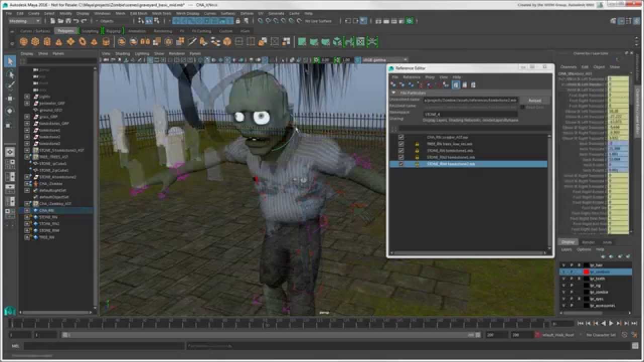Toggle visibility V of lyr_zombie layer

pyautogui.click(x=563, y=292)
